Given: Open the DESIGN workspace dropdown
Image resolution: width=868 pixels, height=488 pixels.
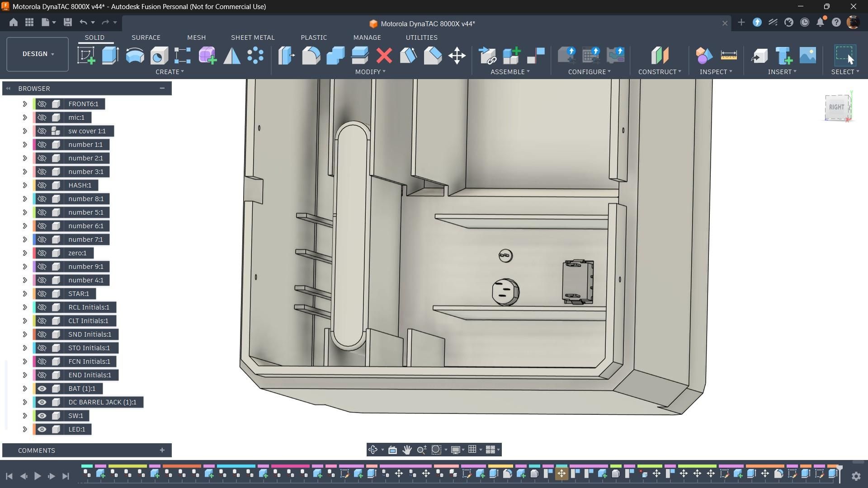Looking at the screenshot, I should [38, 54].
